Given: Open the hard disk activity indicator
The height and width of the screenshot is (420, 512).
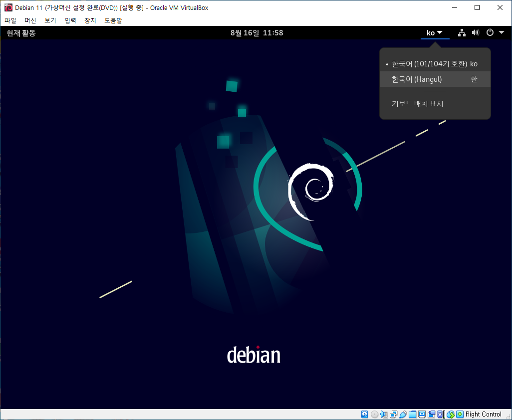Looking at the screenshot, I should click(364, 415).
